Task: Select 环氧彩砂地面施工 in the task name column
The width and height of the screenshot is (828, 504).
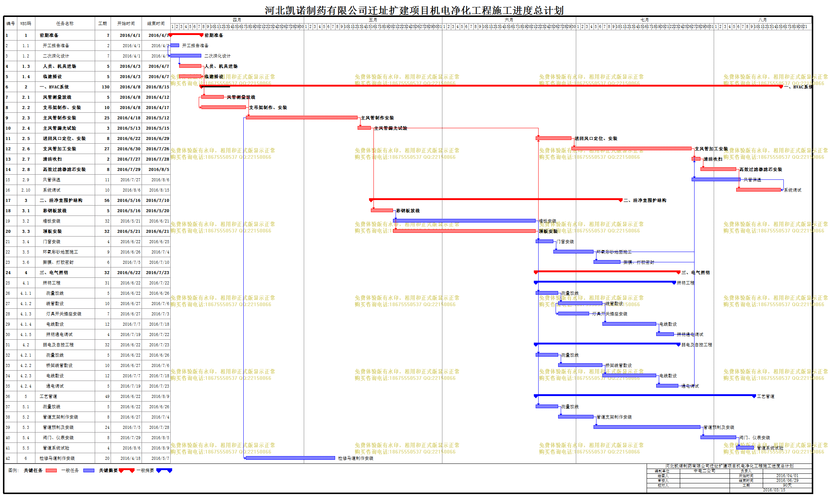Action: click(60, 252)
